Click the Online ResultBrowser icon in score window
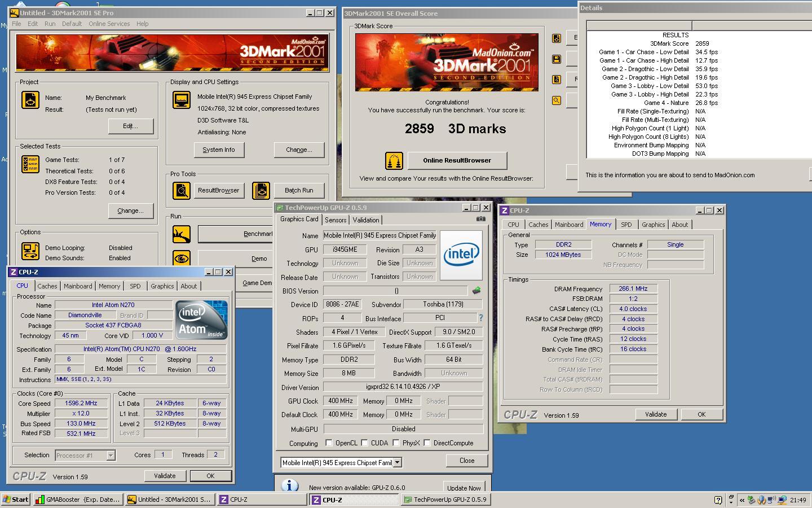 (x=394, y=161)
